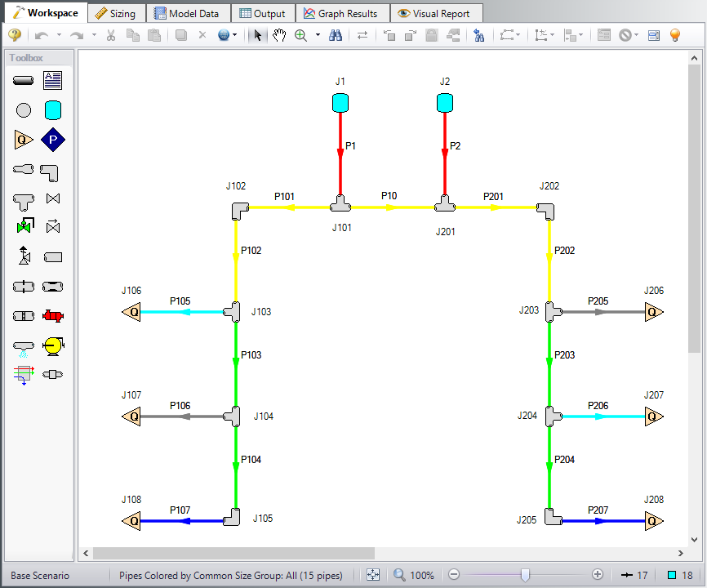Open the Graph Results tab
707x588 pixels.
[x=343, y=12]
